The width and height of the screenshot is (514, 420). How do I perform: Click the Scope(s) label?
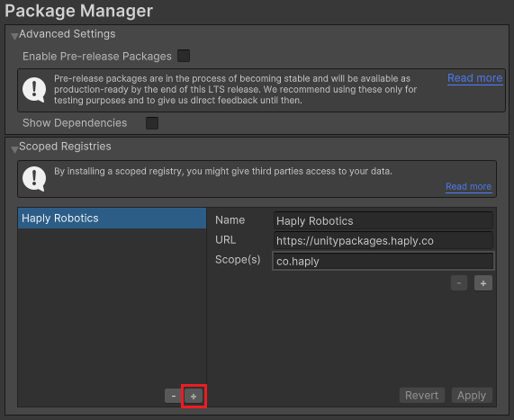tap(238, 260)
